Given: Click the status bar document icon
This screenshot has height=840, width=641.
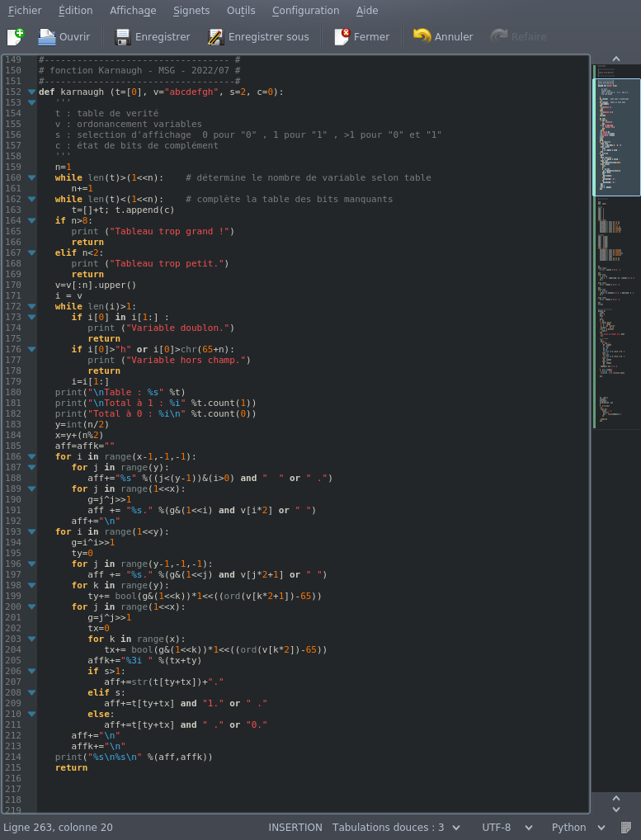Looking at the screenshot, I should 625,827.
